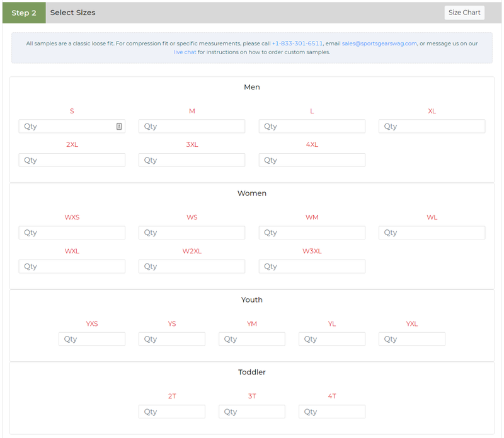Viewport: 504px width, 438px height.
Task: Click the red W3XL size label
Action: (312, 251)
